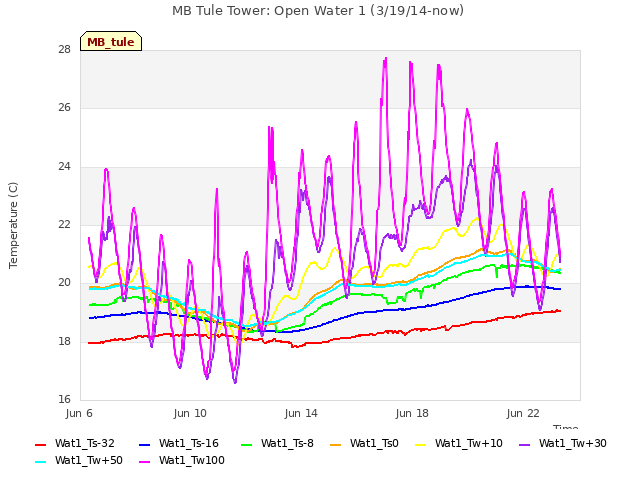Click the purple Wat1_Tw+30 legend swatch
The height and width of the screenshot is (480, 640).
pyautogui.click(x=524, y=444)
